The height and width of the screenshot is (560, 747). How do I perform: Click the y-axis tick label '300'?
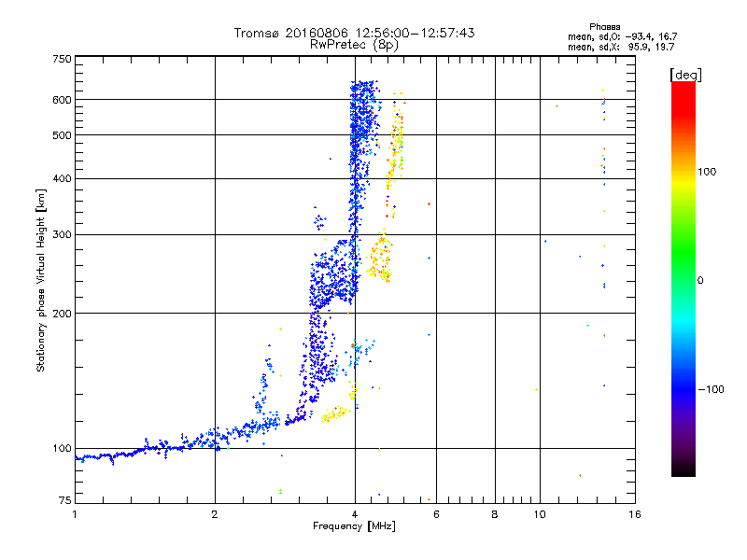62,235
